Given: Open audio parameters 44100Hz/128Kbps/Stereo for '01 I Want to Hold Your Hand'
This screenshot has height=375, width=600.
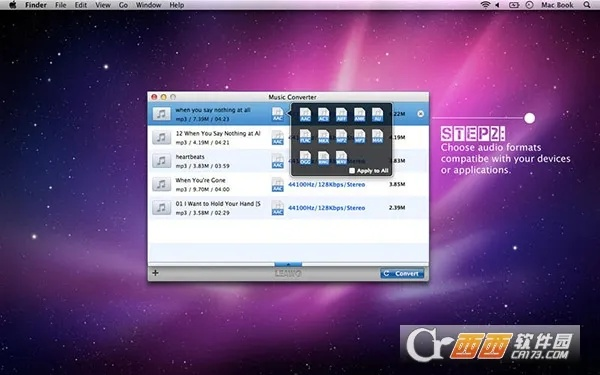Looking at the screenshot, I should click(326, 208).
